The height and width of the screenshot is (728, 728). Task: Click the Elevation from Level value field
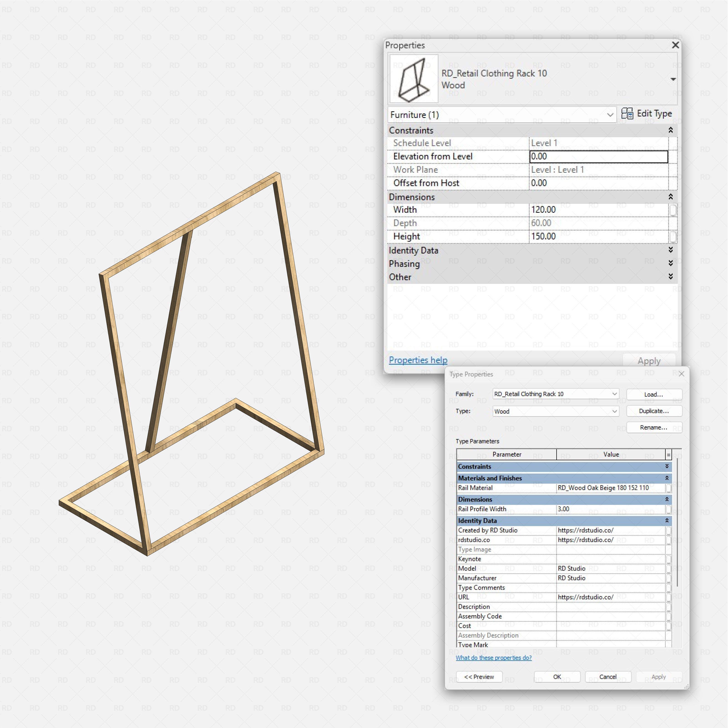pyautogui.click(x=599, y=156)
